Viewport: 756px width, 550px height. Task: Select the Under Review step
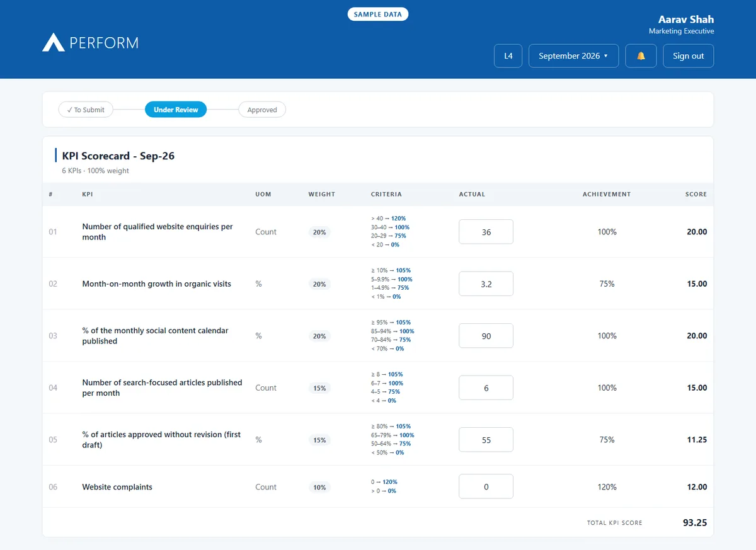point(176,110)
